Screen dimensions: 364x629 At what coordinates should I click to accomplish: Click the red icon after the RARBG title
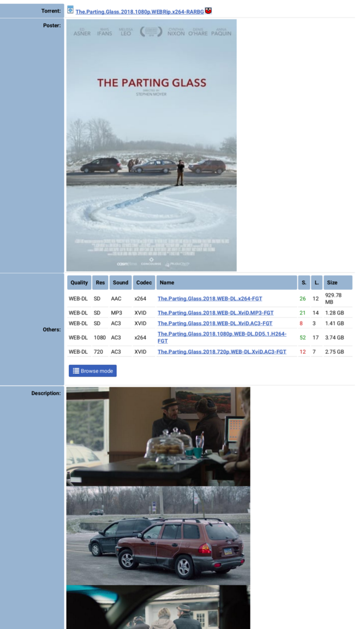click(x=208, y=11)
